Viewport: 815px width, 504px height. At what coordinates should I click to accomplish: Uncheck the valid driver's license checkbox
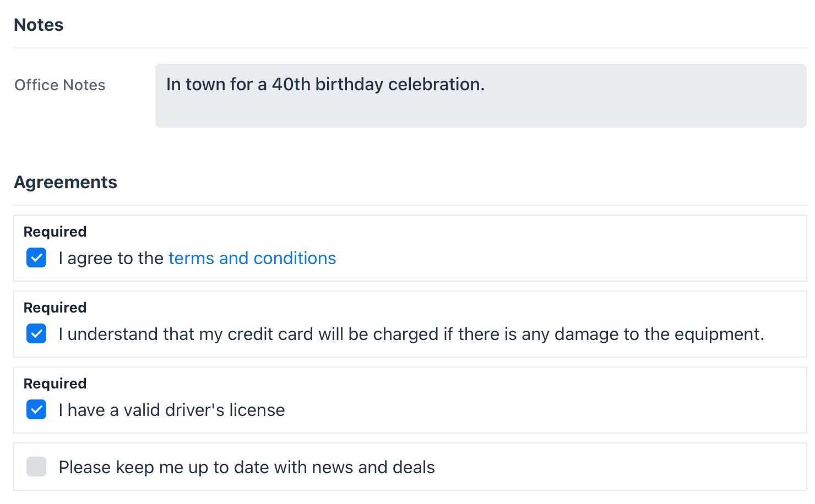(36, 409)
